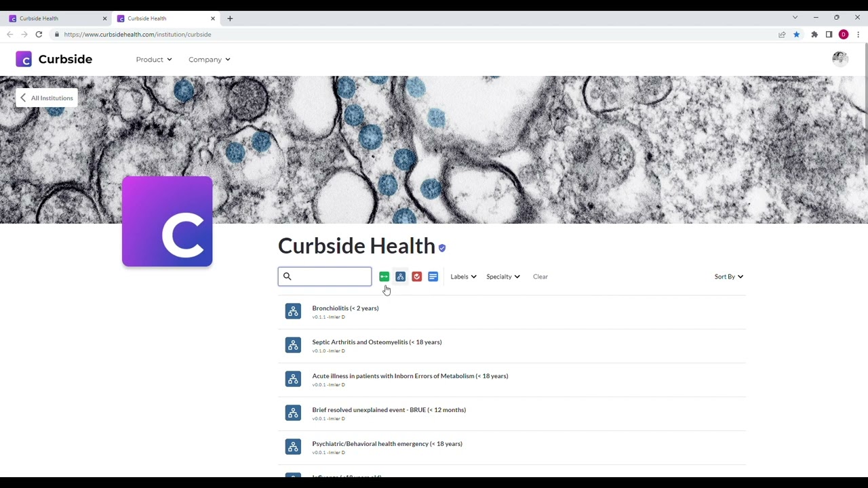Open Inborn Errors of Metabolism pathway
868x488 pixels.
pyautogui.click(x=410, y=376)
